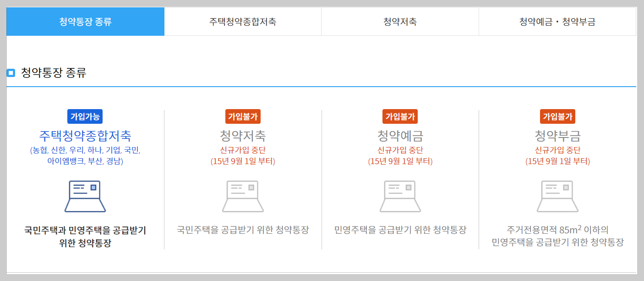Click the 가입불가 badge above 청약예금
The height and width of the screenshot is (281, 644).
[400, 116]
